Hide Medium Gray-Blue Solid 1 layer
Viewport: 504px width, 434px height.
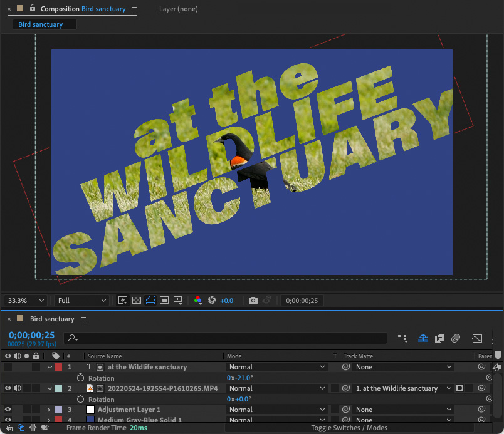[x=8, y=420]
